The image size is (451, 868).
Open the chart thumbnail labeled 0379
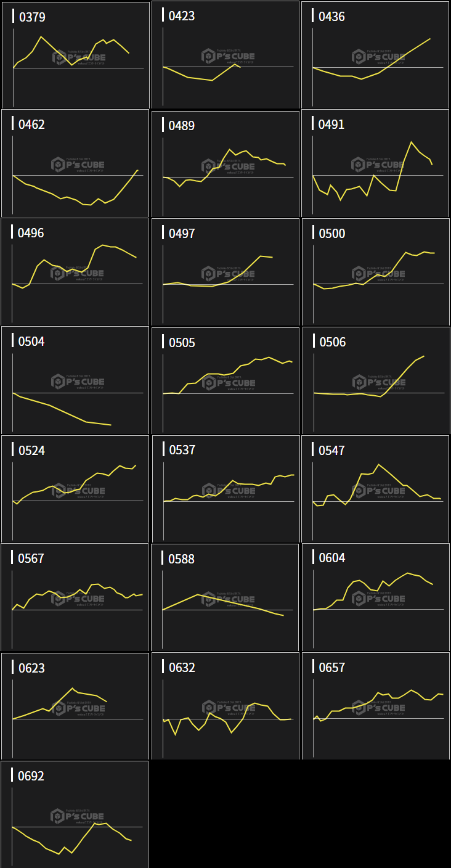(75, 55)
